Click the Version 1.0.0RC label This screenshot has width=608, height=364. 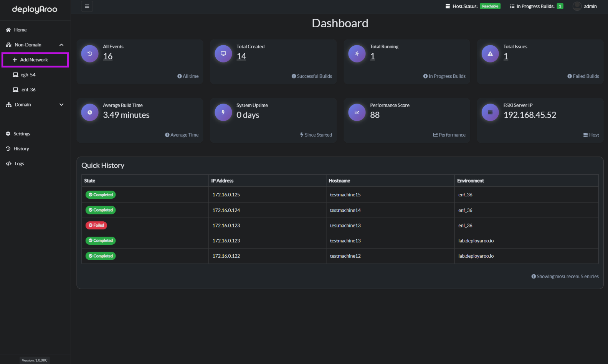pos(35,360)
